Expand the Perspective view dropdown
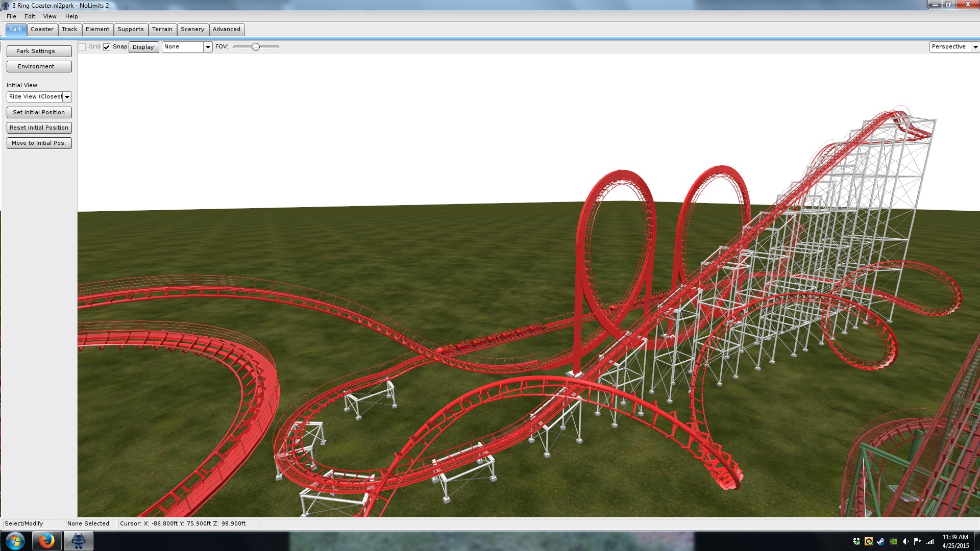The width and height of the screenshot is (980, 551). coord(975,47)
